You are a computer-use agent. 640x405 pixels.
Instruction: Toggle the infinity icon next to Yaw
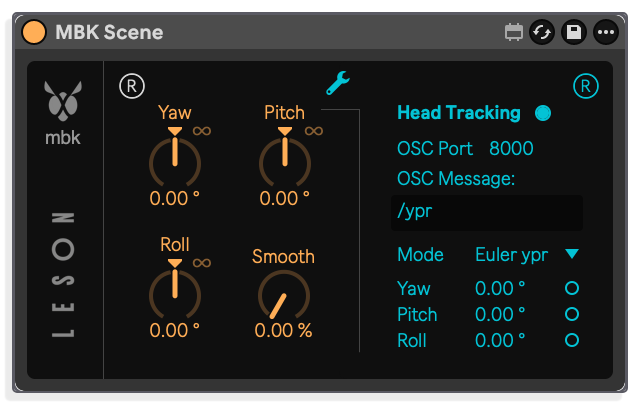tap(202, 131)
